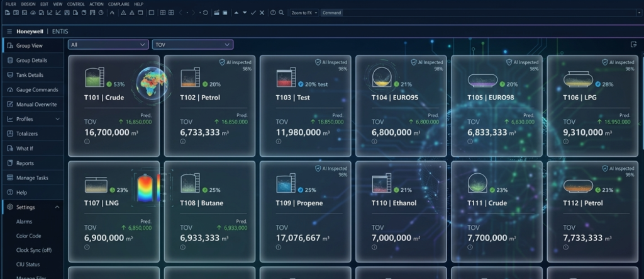
Task: Open the HELP menu in the menu bar
Action: click(x=138, y=4)
